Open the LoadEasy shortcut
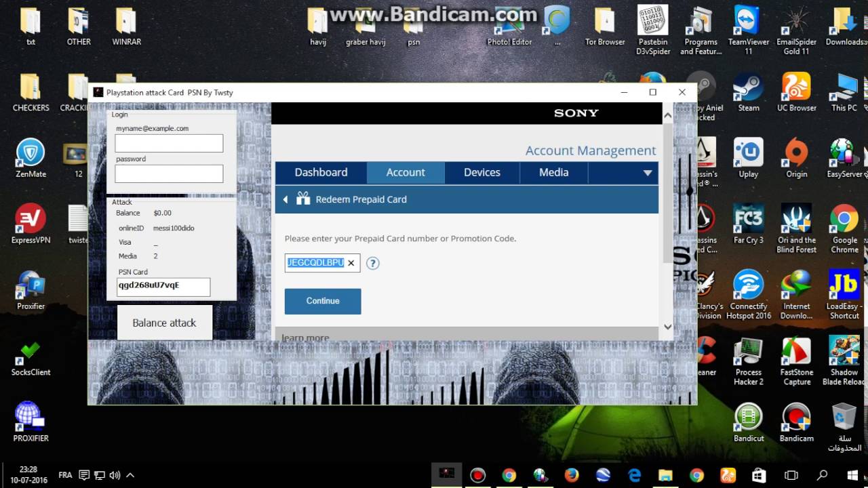868x488 pixels. tap(844, 296)
